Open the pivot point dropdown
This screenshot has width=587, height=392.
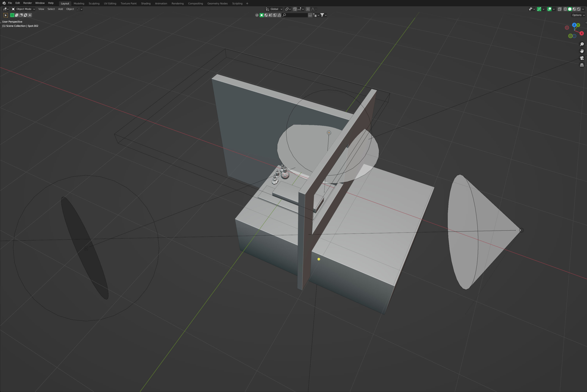coord(288,9)
